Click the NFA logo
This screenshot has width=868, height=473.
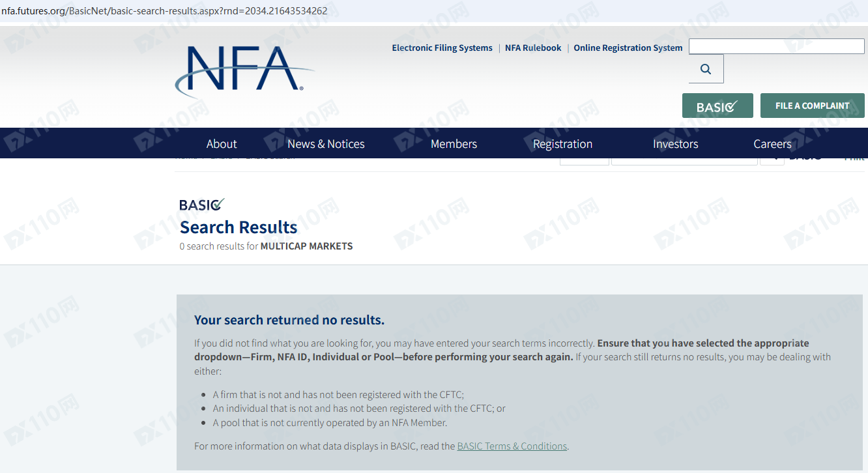[x=244, y=71]
